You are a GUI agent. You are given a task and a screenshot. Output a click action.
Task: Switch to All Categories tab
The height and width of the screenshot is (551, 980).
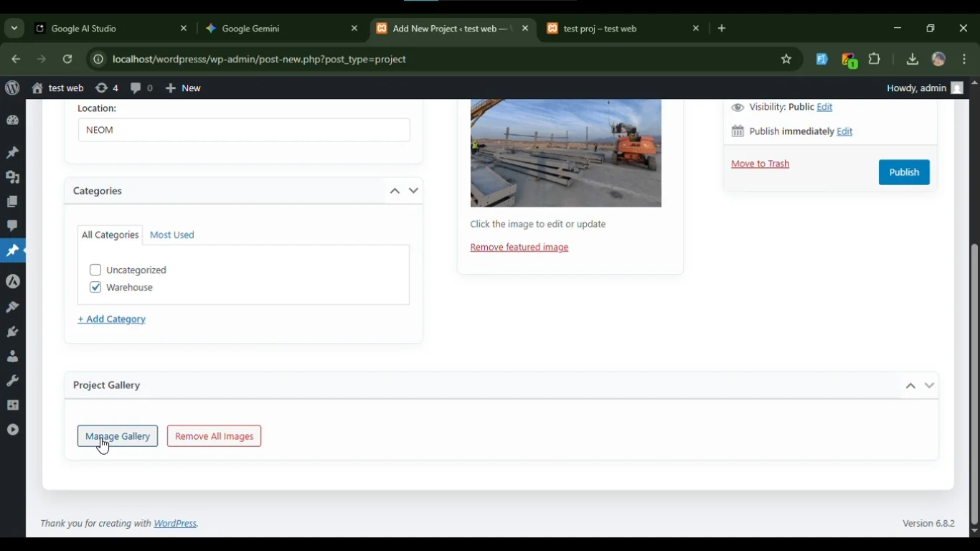tap(110, 235)
